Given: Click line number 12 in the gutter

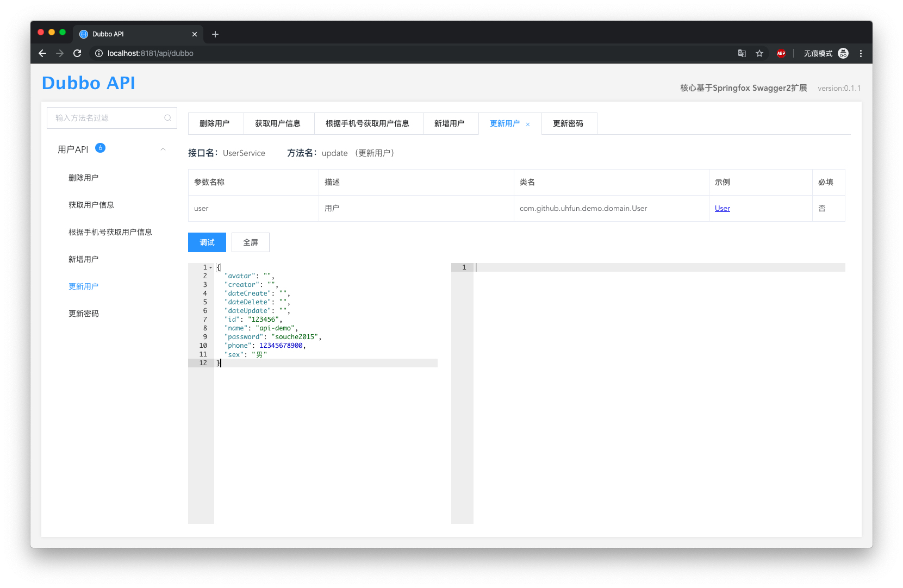Looking at the screenshot, I should [x=203, y=363].
